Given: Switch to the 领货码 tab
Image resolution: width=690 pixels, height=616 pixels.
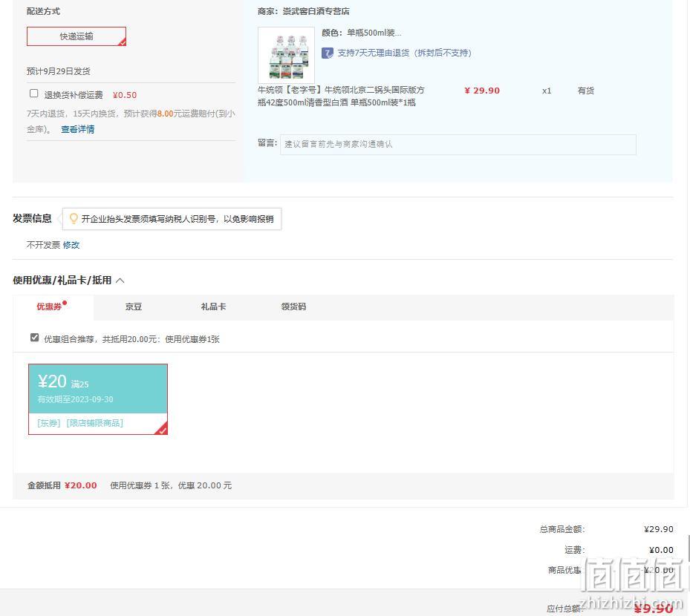Looking at the screenshot, I should 293,307.
